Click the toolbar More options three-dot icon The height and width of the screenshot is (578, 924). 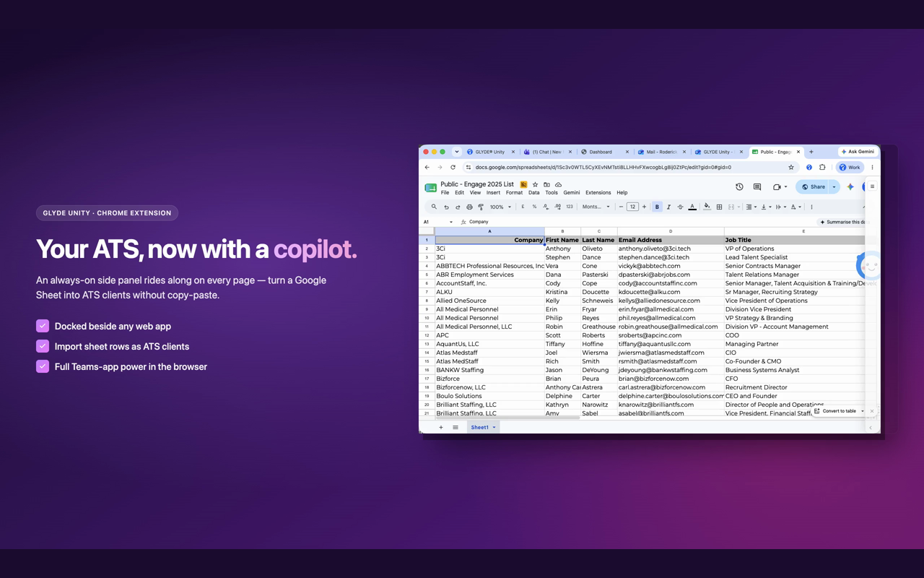point(811,207)
